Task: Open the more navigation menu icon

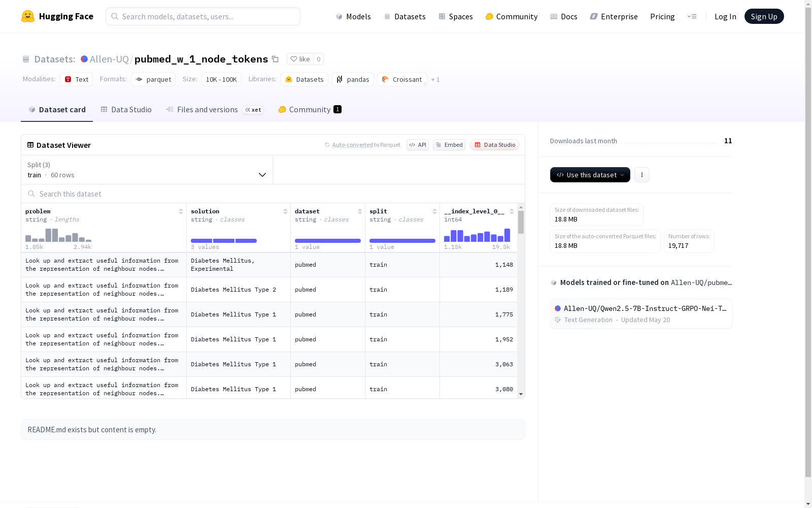Action: tap(692, 16)
